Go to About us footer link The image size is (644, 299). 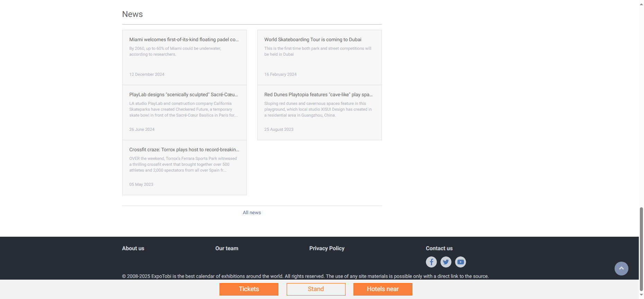133,248
